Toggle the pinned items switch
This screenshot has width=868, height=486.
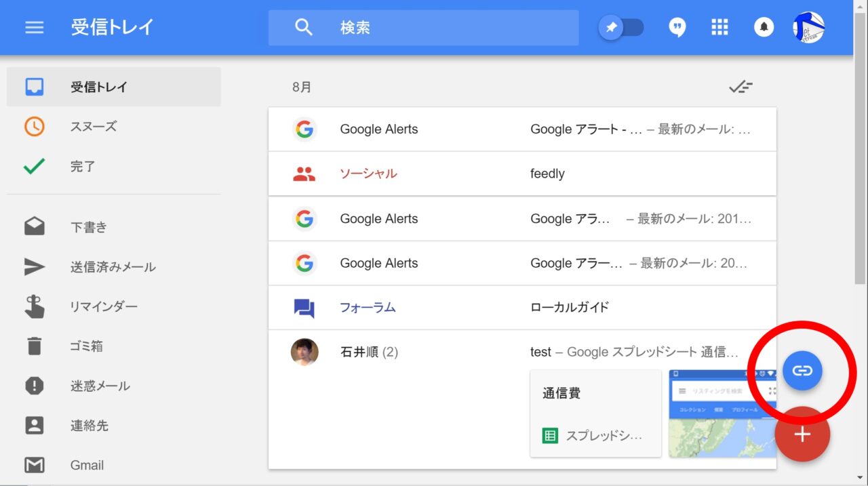click(x=621, y=28)
